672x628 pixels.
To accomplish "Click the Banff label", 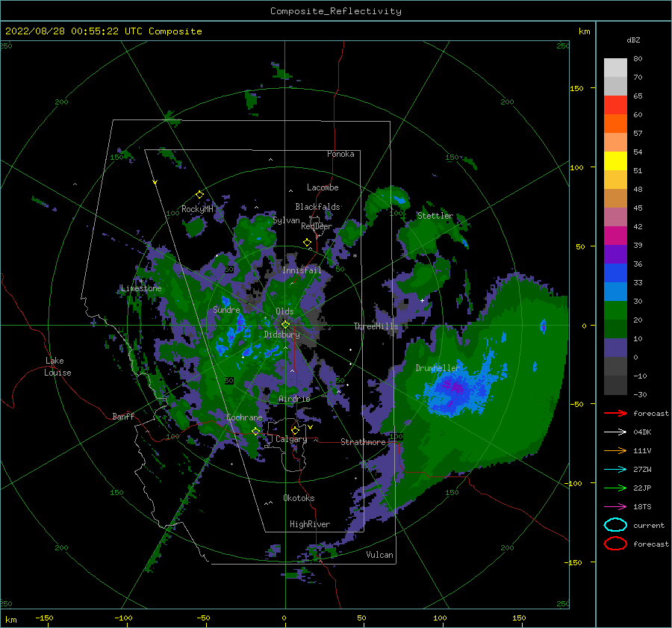I will 123,416.
